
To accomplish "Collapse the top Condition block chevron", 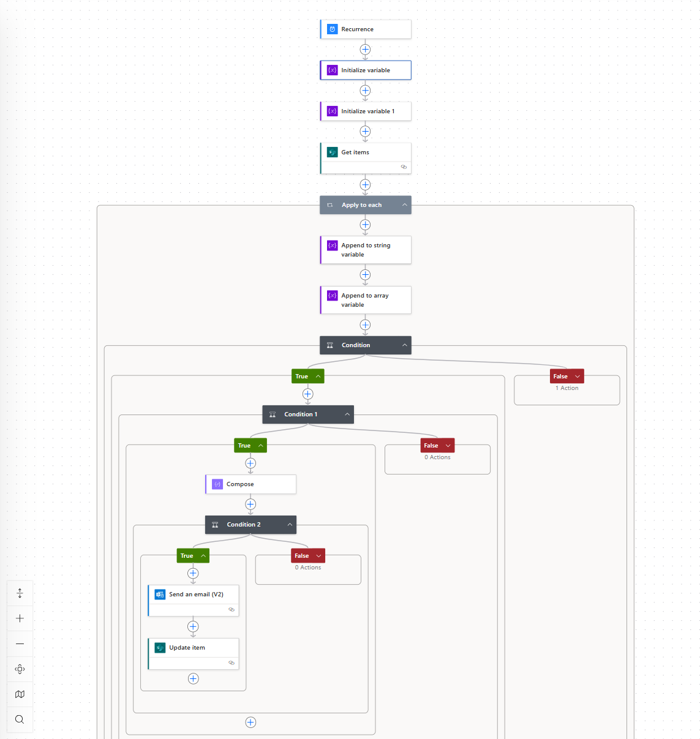I will click(x=404, y=345).
